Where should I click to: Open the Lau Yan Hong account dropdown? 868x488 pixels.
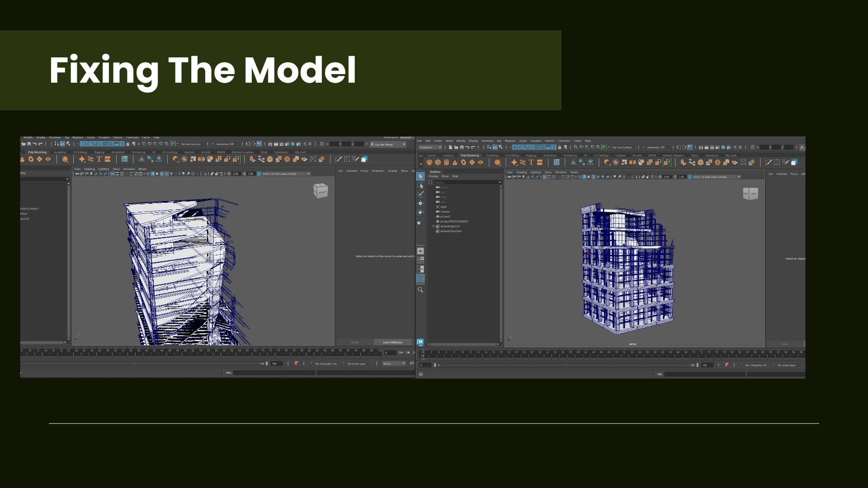(388, 144)
